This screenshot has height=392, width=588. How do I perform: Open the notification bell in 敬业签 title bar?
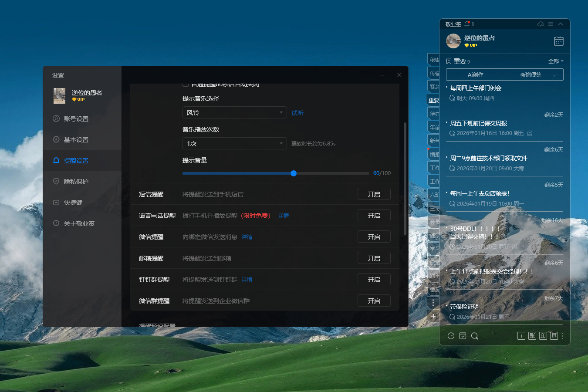467,24
